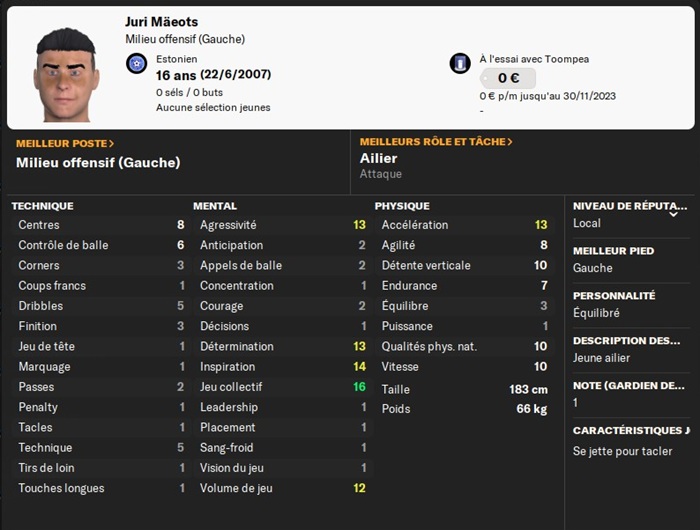Image resolution: width=700 pixels, height=530 pixels.
Task: Click the Mental column header
Action: 215,206
